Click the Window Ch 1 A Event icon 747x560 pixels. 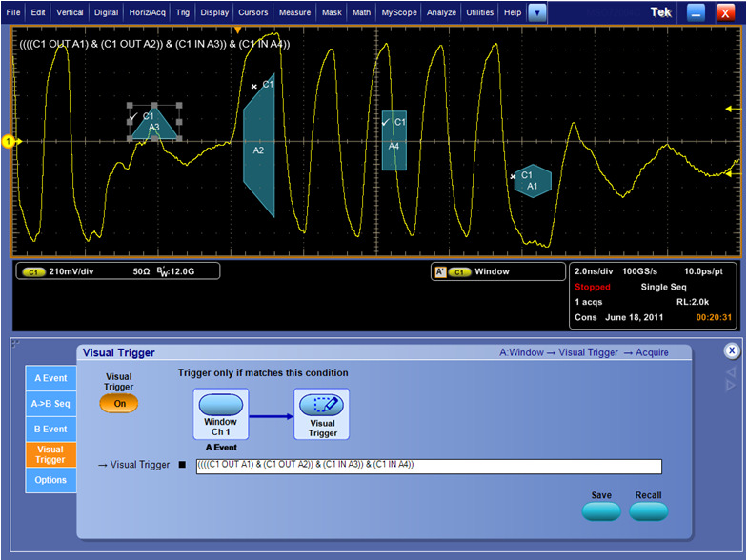click(x=220, y=412)
